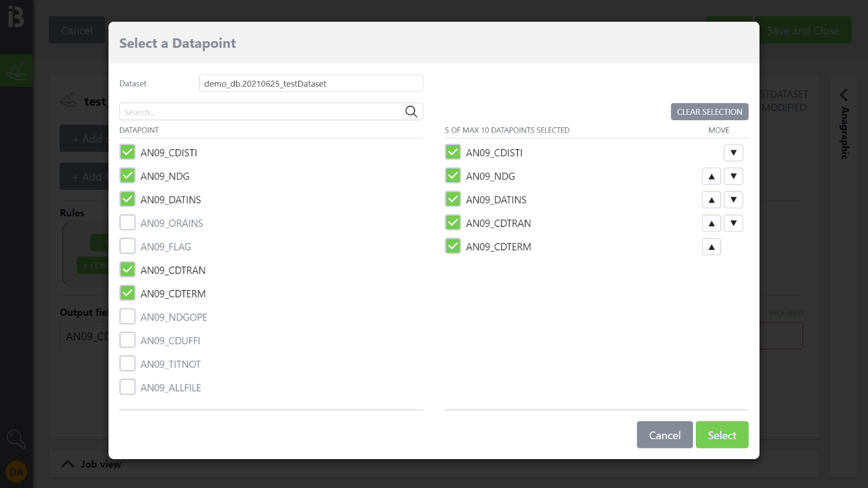868x488 pixels.
Task: Move AN09_CDTRAN down in selected list
Action: click(733, 223)
